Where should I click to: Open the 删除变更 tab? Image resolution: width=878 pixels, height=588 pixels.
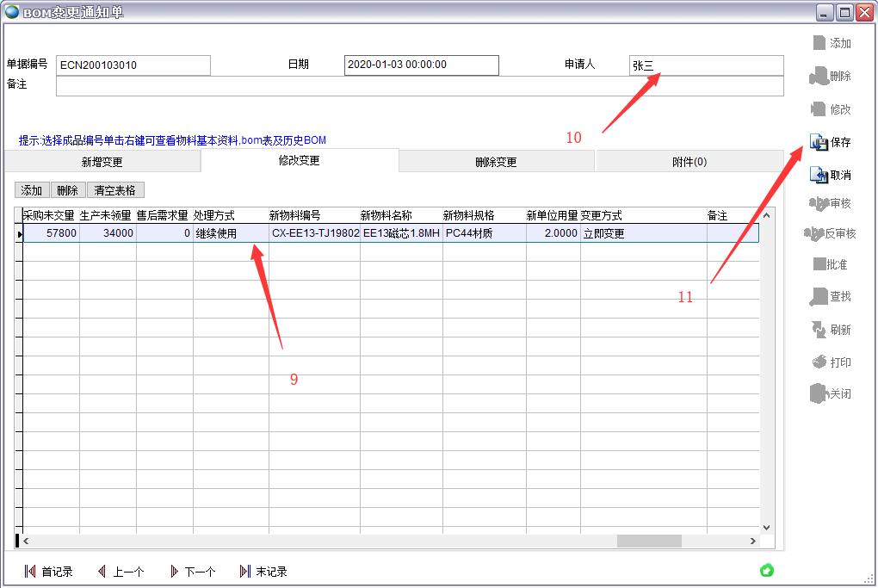(496, 162)
